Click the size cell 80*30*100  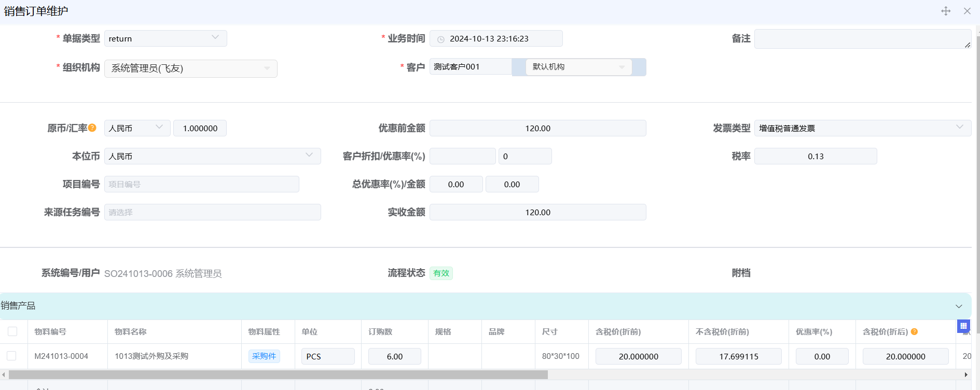[561, 356]
